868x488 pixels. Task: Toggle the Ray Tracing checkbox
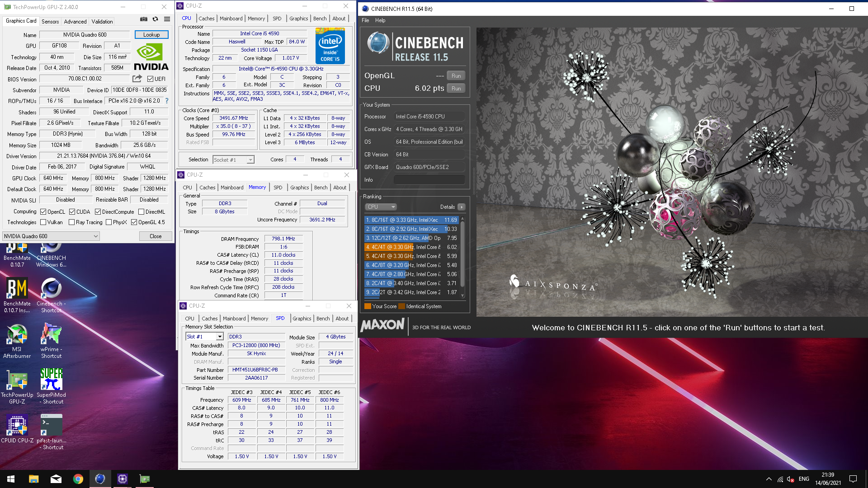(x=71, y=222)
